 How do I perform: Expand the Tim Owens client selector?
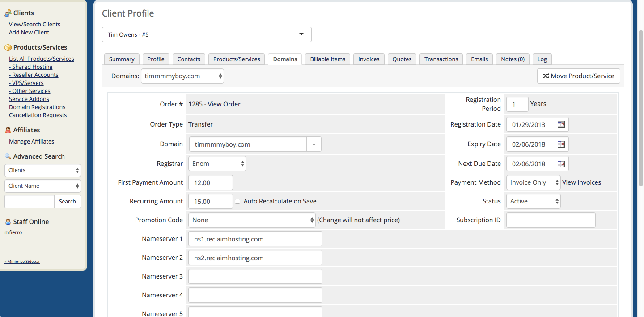coord(207,34)
